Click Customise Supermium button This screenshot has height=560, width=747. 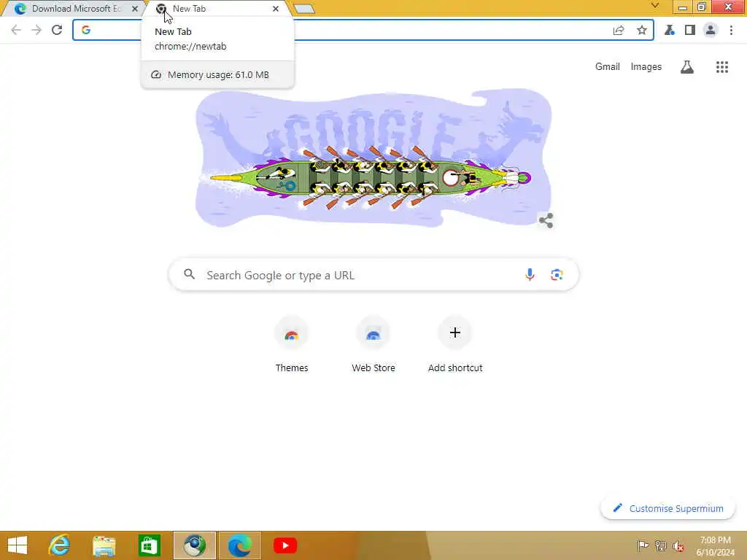[x=668, y=508]
